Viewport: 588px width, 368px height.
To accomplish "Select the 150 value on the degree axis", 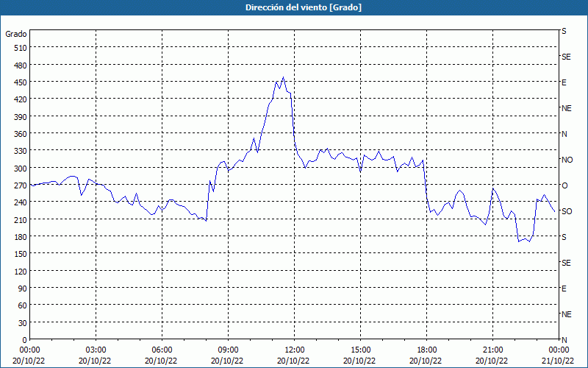I will coord(21,254).
